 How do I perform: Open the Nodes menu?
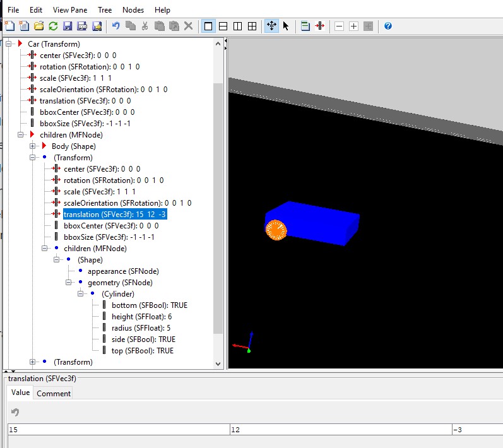(133, 10)
